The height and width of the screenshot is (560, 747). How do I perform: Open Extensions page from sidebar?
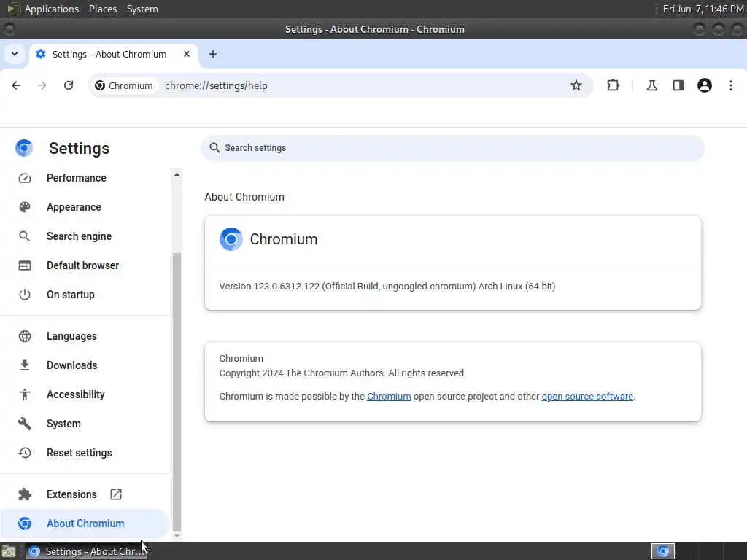71,494
